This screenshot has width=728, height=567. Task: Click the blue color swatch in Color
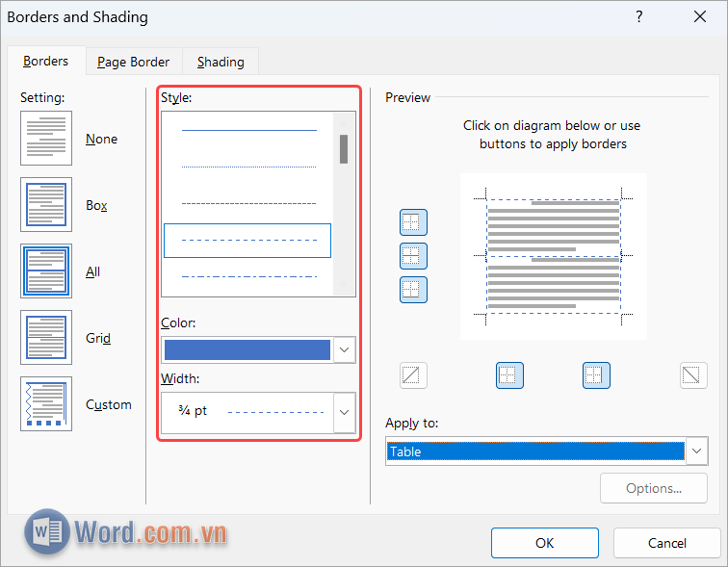click(x=247, y=349)
